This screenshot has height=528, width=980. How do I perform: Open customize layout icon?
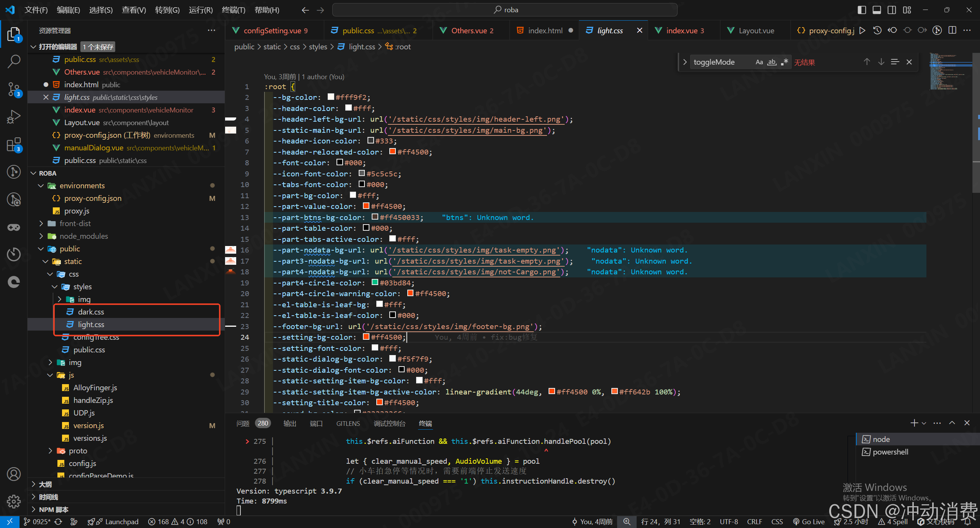907,10
